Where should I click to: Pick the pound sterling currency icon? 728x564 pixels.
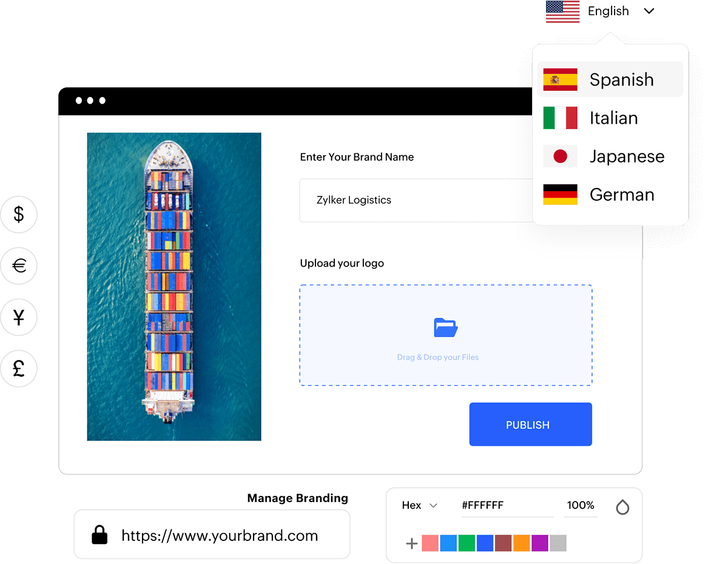point(19,369)
